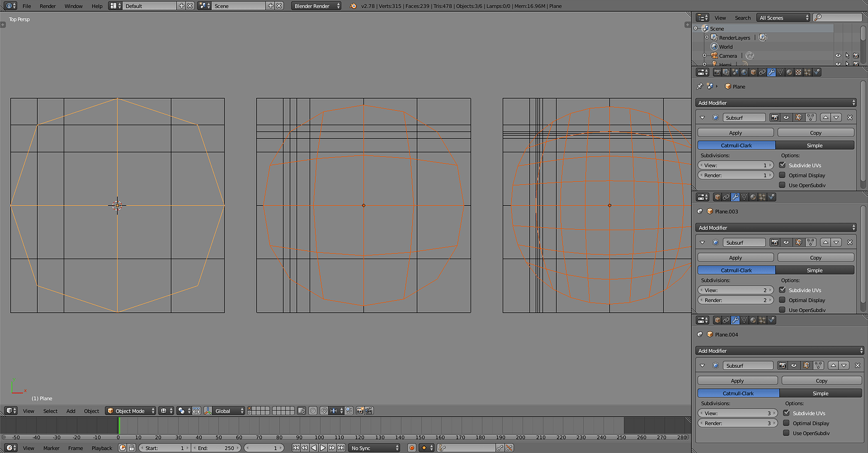Enable automatic keyframe recording
The width and height of the screenshot is (868, 453).
(x=412, y=448)
